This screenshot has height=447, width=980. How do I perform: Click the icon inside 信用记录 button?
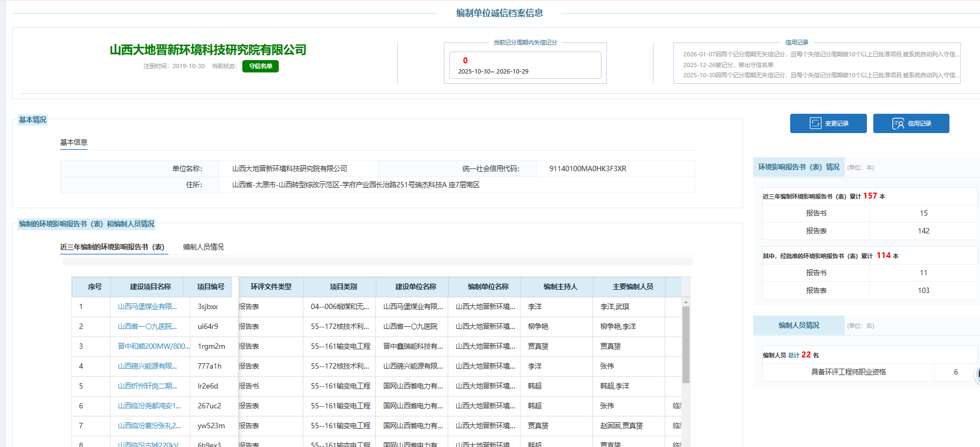[x=898, y=123]
